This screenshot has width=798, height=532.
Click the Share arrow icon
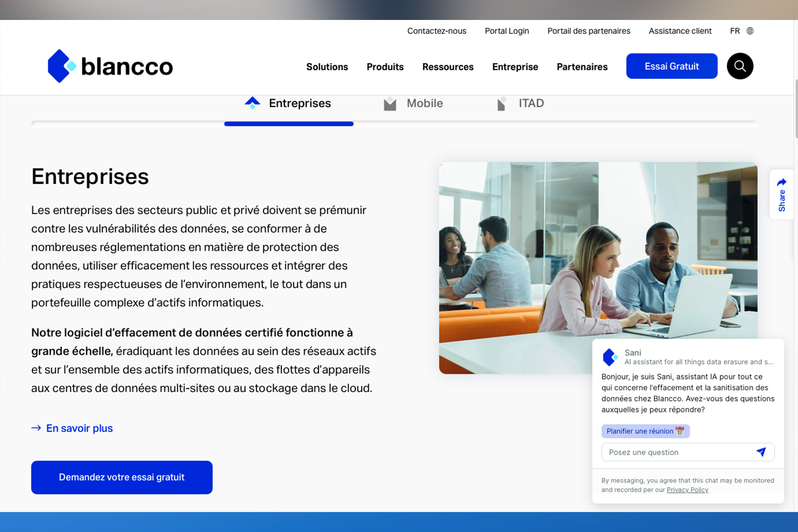[781, 182]
